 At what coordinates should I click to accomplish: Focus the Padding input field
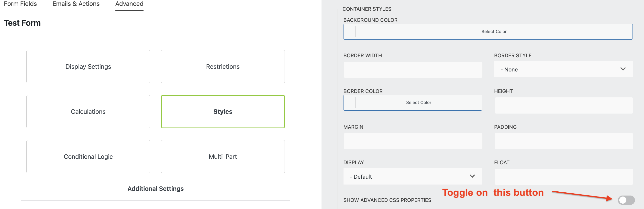(564, 141)
